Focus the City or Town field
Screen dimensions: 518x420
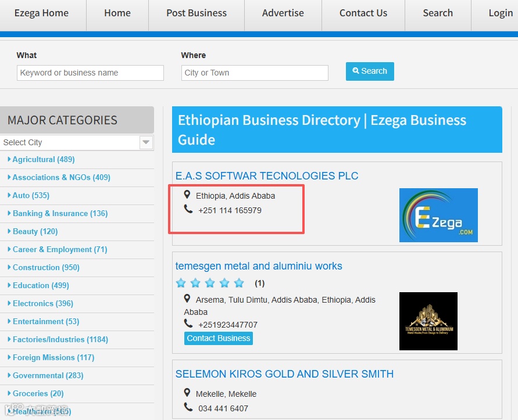coord(255,73)
